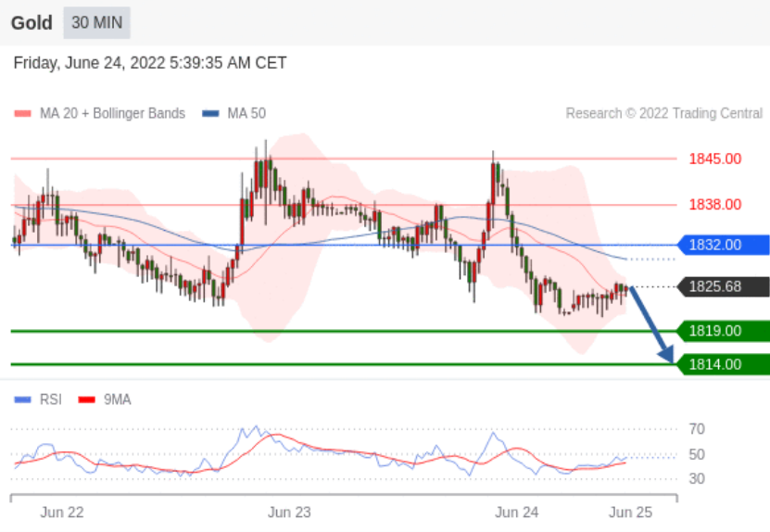Click the Jun 22 date axis label
This screenshot has height=532, width=770.
[x=62, y=513]
